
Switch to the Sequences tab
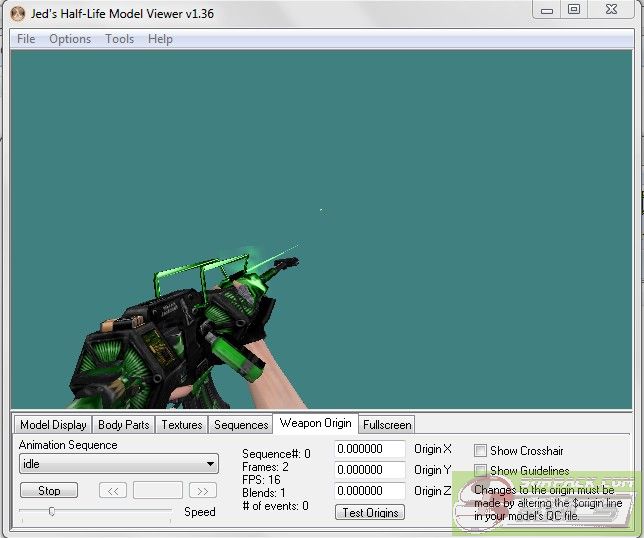tap(241, 425)
